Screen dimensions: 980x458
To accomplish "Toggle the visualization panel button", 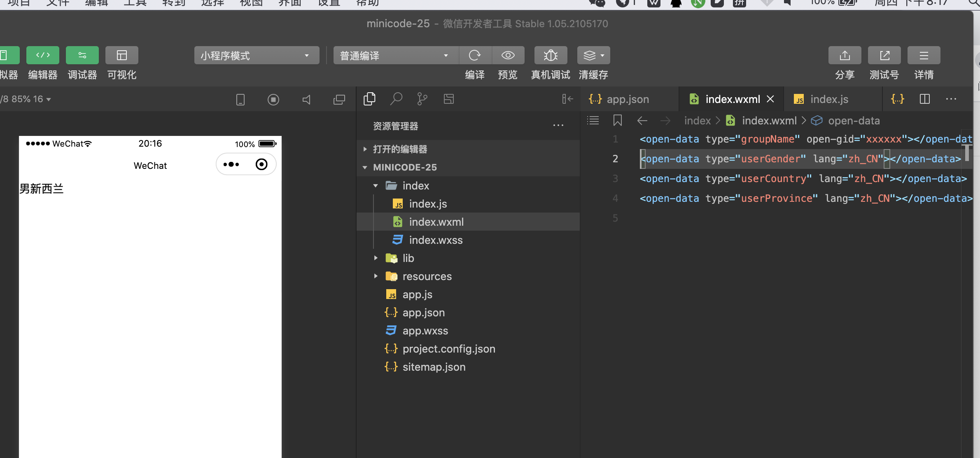I will (122, 55).
